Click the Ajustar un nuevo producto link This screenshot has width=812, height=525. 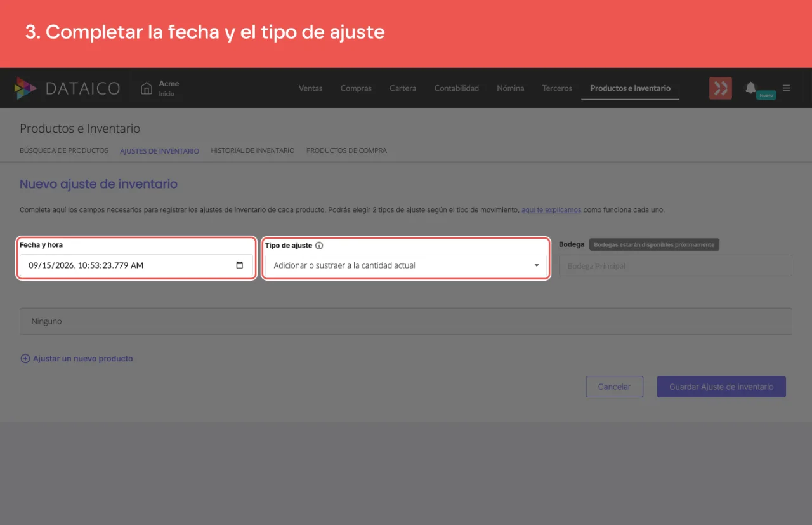click(83, 359)
